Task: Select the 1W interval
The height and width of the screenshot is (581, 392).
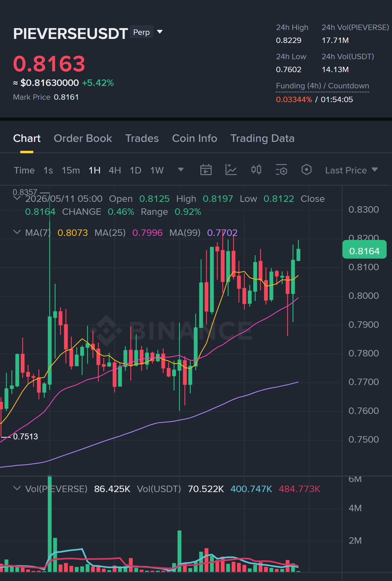Action: click(x=157, y=170)
